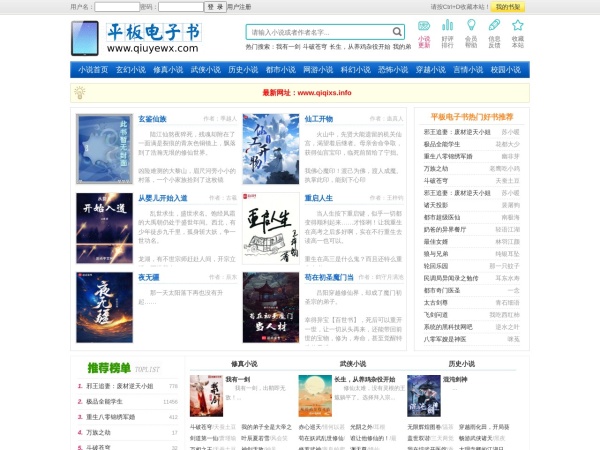
Task: Open 轮回乐园 in sidebar list
Action: 435,266
